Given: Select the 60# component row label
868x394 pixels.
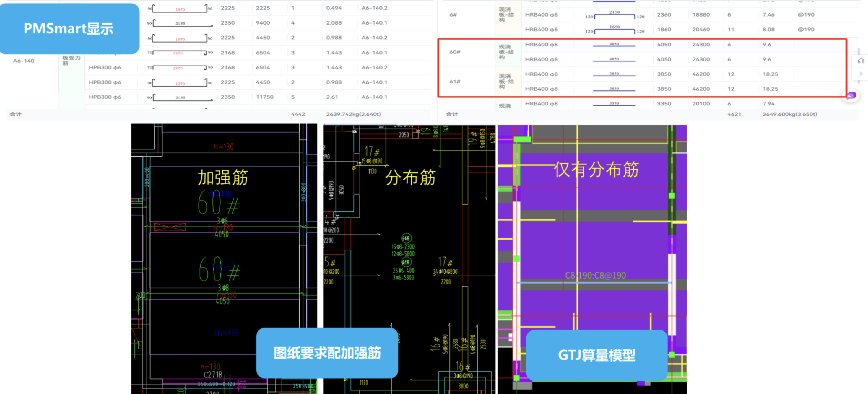Looking at the screenshot, I should (455, 52).
